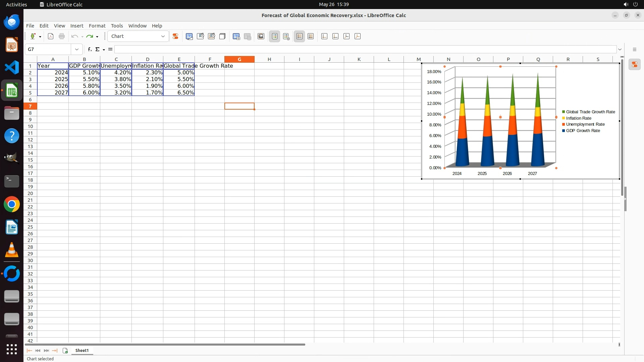Screen dimensions: 644x362
Task: Click the Redo arrow icon
Action: point(89,36)
